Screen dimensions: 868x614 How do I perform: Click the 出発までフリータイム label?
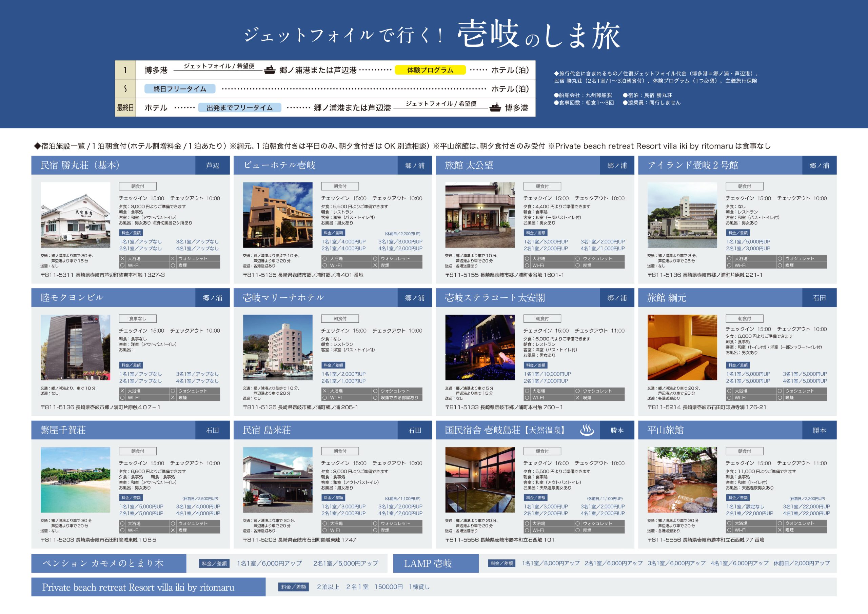click(239, 108)
